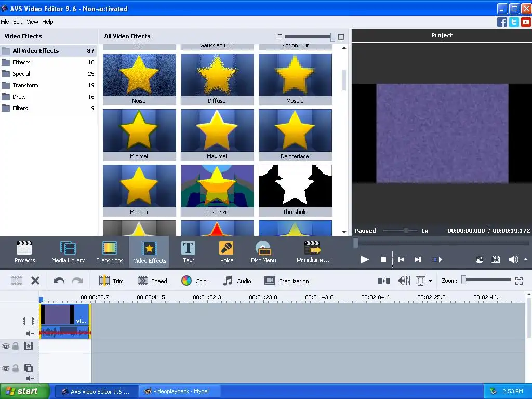The image size is (532, 399).
Task: Open the File menu
Action: click(x=5, y=22)
